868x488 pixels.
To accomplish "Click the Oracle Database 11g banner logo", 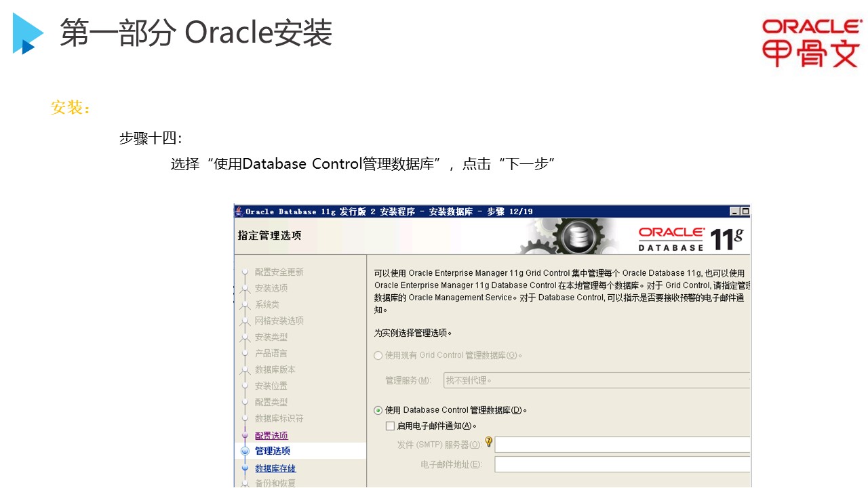I will [690, 239].
